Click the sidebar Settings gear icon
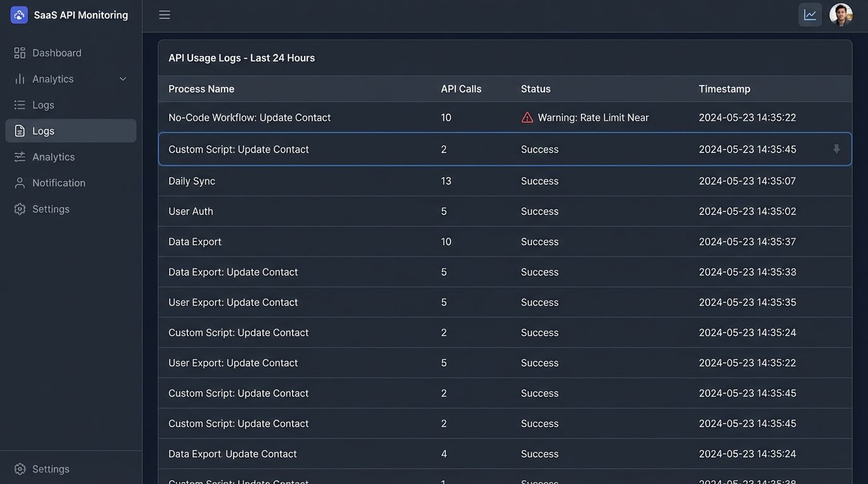The height and width of the screenshot is (484, 868). pos(18,209)
